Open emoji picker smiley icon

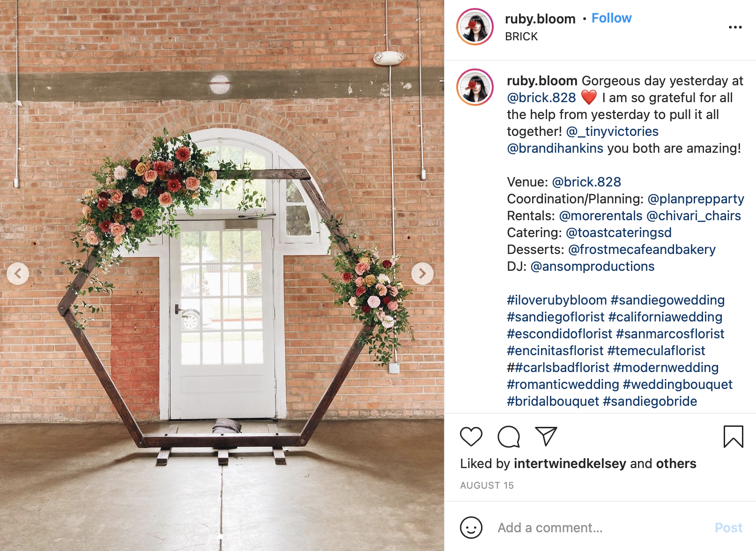click(471, 528)
